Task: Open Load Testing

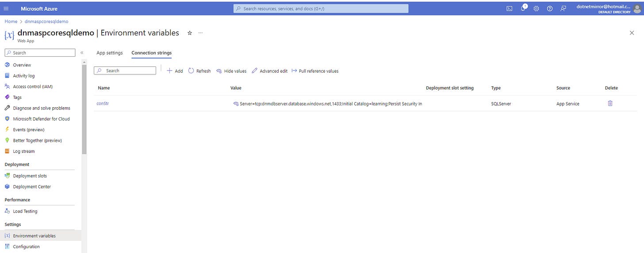Action: click(25, 211)
